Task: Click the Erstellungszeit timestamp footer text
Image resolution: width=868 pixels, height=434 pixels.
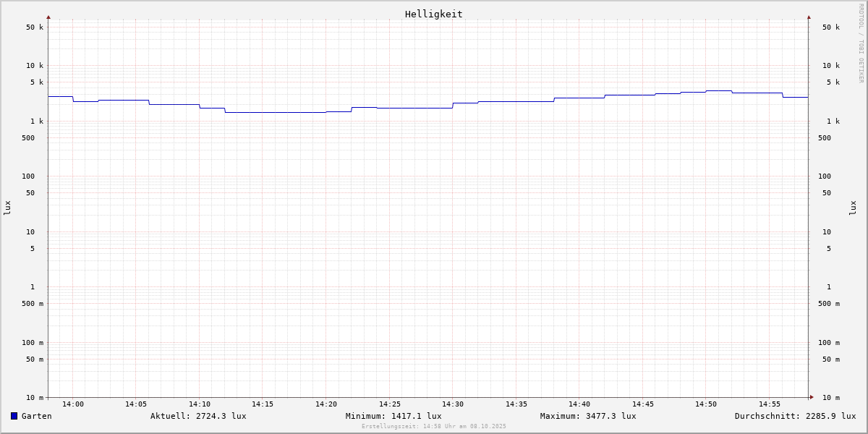Action: click(x=434, y=427)
